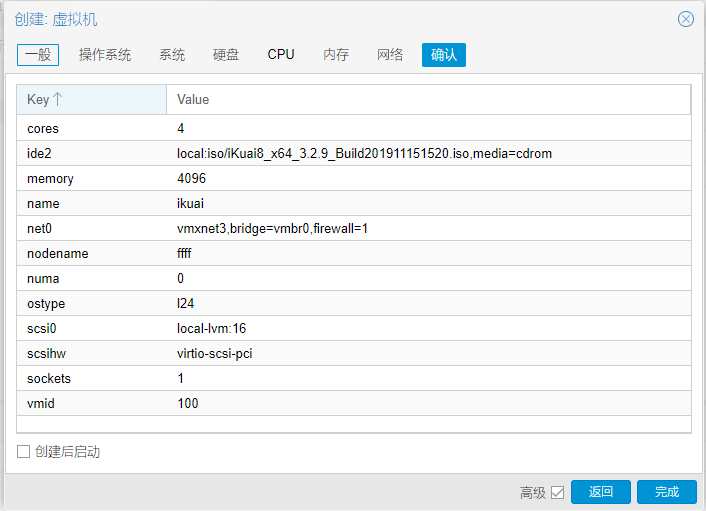Select the ide2 row
Screen dimensions: 706x511
click(x=354, y=154)
